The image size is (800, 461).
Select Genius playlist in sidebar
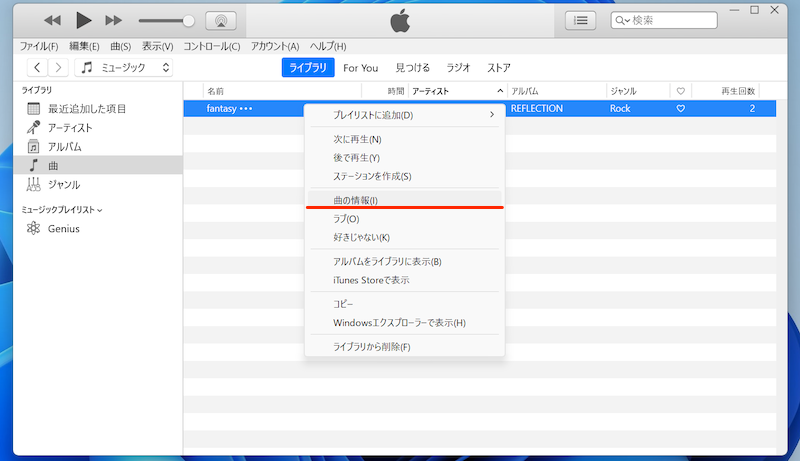(63, 228)
